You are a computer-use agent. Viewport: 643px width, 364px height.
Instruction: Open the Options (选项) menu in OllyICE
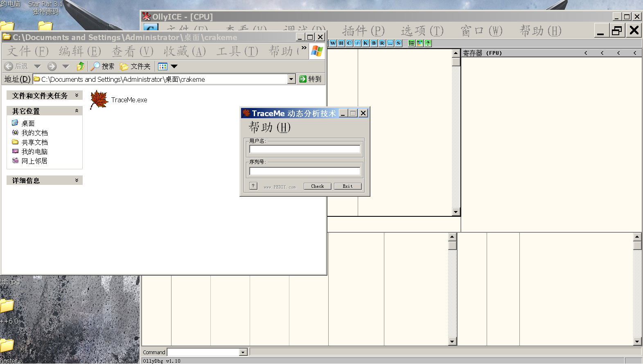pyautogui.click(x=422, y=31)
